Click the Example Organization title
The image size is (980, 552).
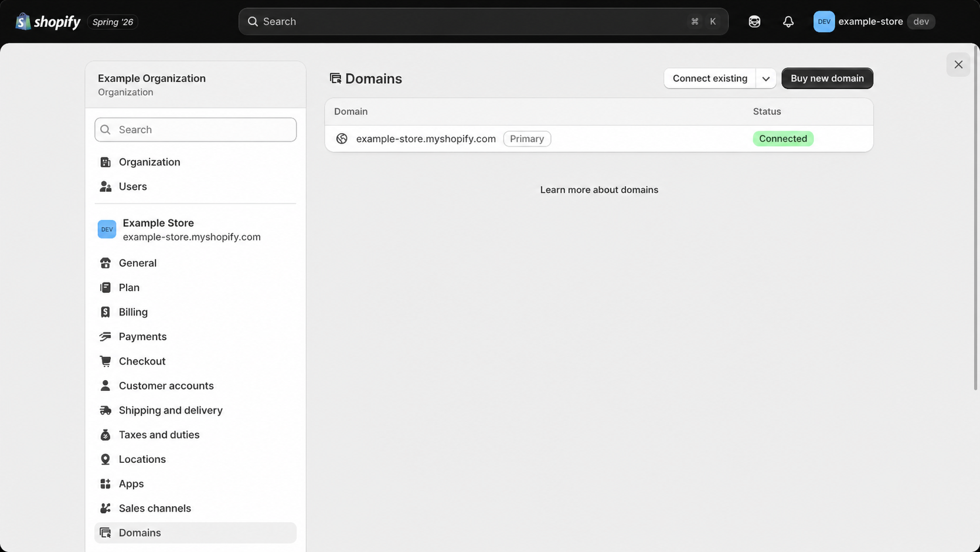coord(152,78)
